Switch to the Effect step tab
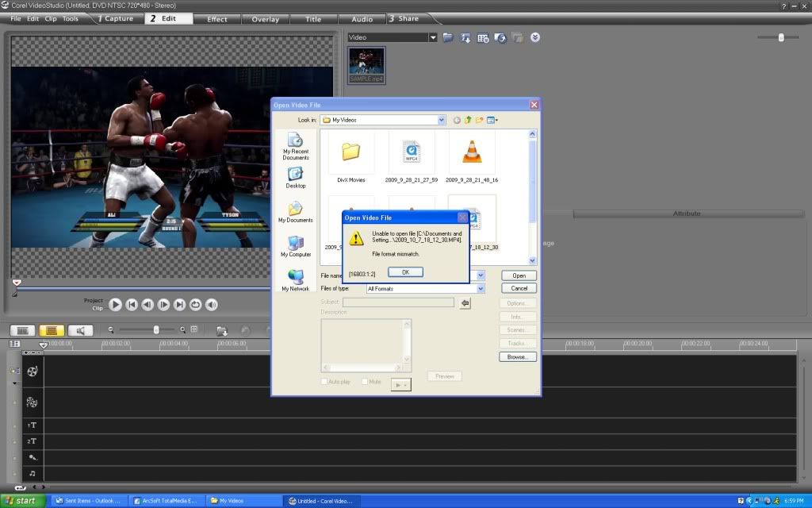The width and height of the screenshot is (812, 508). click(x=216, y=18)
